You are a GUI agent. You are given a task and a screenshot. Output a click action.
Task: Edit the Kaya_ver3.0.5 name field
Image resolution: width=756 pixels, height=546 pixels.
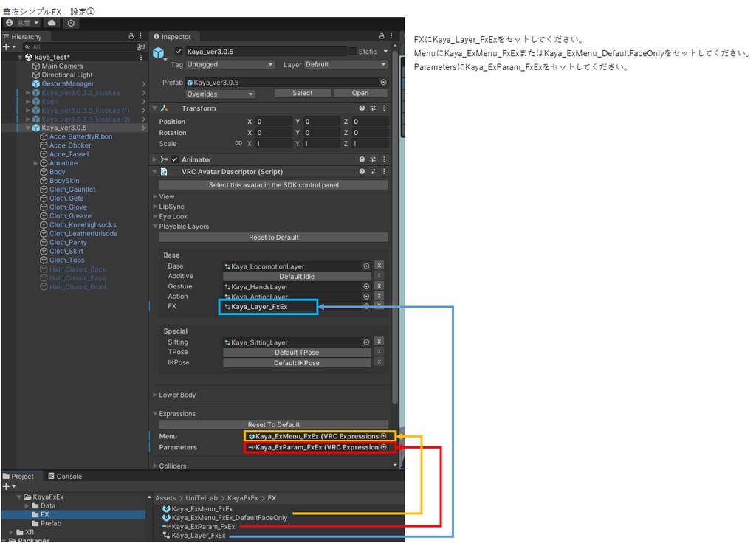tap(266, 52)
